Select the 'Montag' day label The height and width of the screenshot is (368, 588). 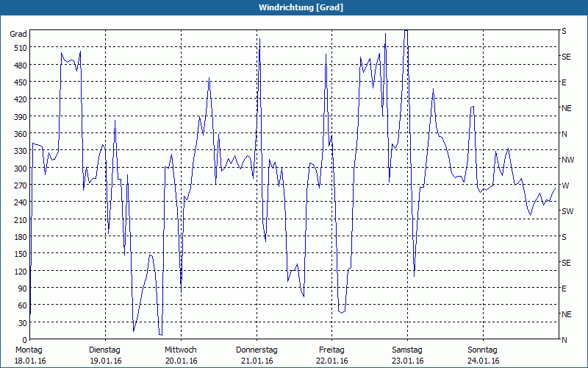click(x=29, y=350)
